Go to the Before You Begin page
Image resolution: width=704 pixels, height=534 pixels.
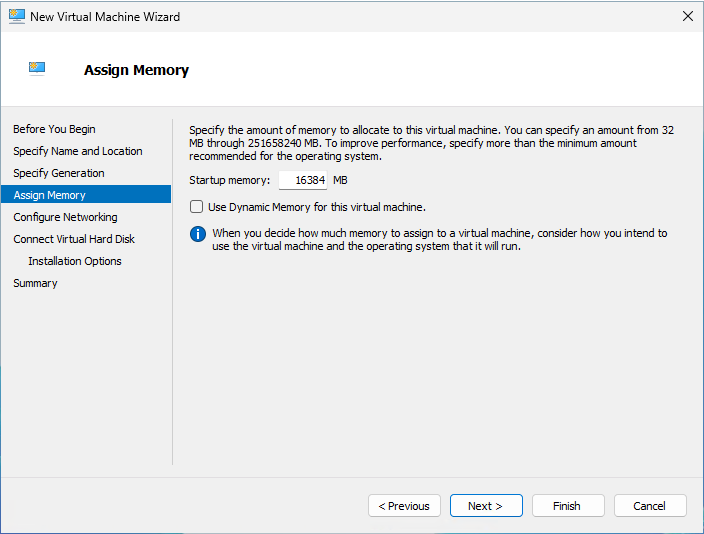(x=54, y=129)
